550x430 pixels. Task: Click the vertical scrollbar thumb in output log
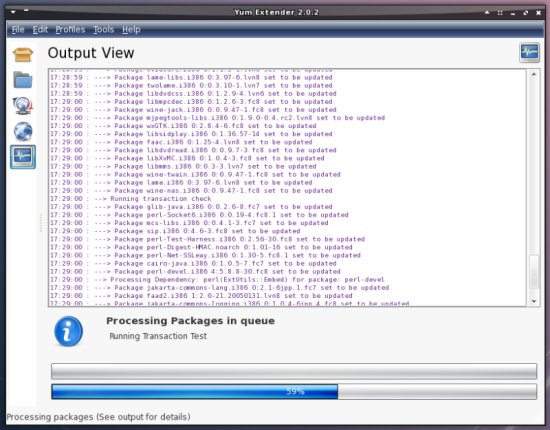tap(534, 272)
